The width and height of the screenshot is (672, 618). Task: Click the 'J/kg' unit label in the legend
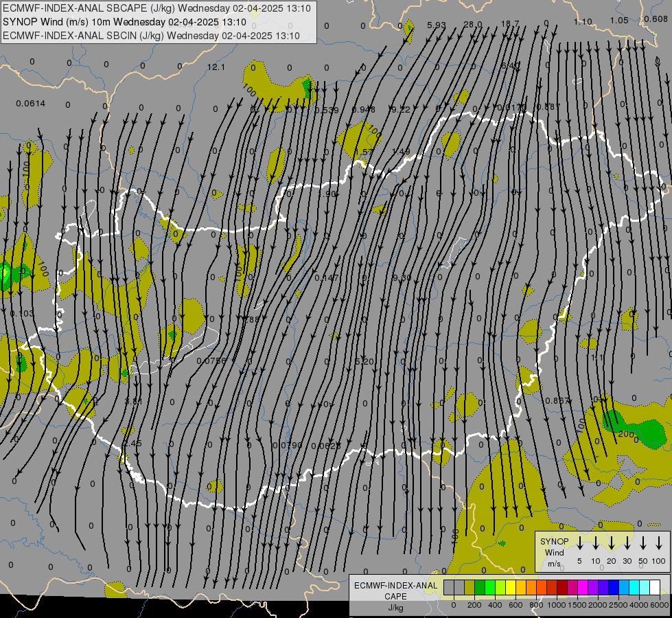pyautogui.click(x=395, y=608)
